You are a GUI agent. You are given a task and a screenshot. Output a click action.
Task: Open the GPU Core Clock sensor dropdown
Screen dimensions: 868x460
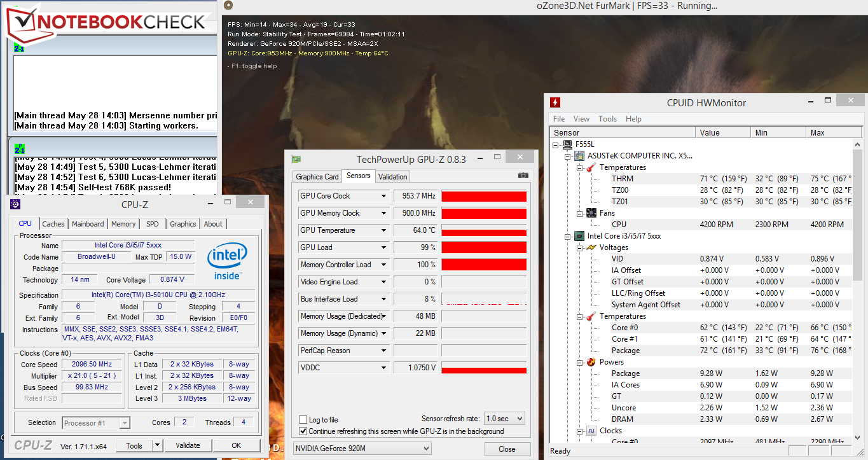(x=383, y=196)
